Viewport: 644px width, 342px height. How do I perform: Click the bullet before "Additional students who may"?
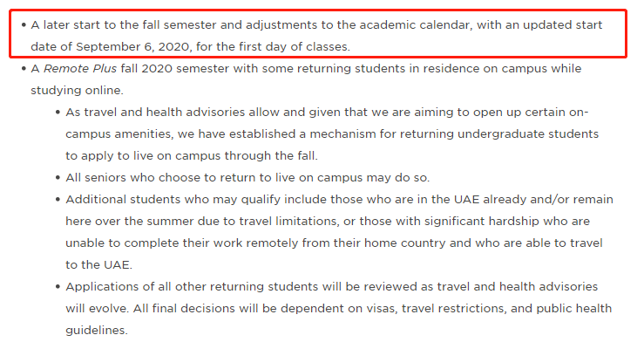tap(58, 200)
